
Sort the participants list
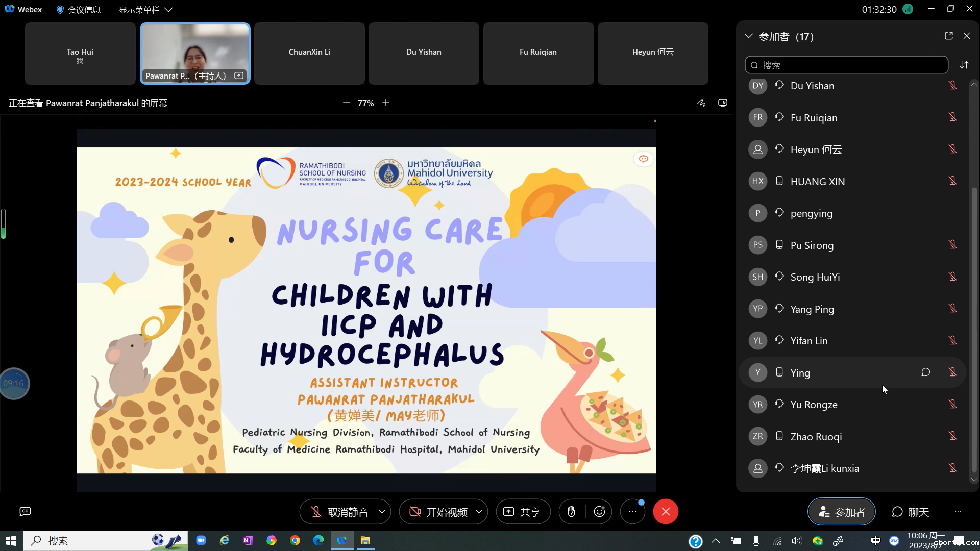tap(964, 65)
